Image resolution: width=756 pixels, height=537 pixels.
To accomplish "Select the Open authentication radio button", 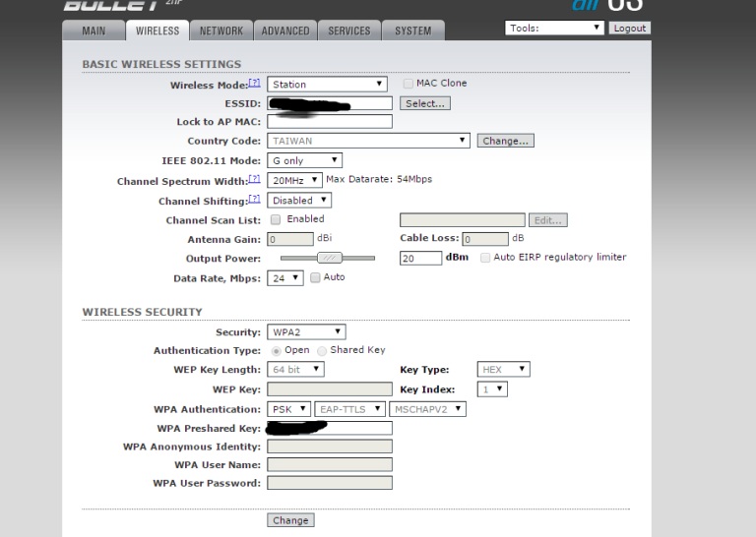I will (x=277, y=350).
